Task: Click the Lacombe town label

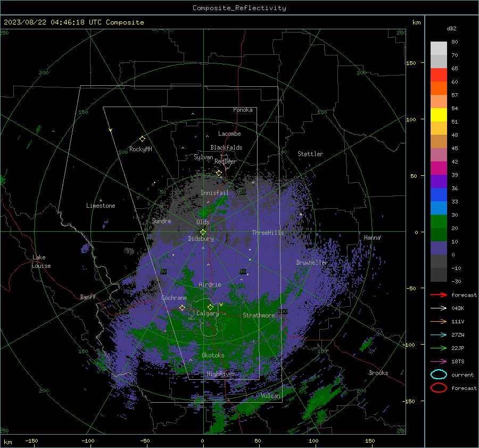Action: (x=229, y=134)
